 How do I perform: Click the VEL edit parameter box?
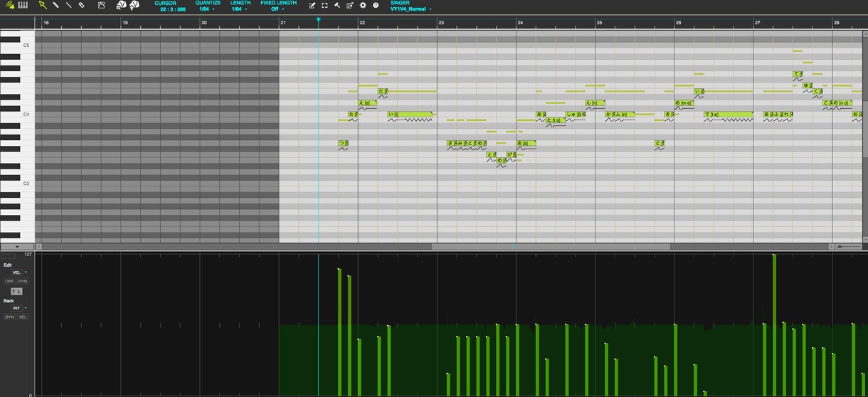[x=16, y=272]
